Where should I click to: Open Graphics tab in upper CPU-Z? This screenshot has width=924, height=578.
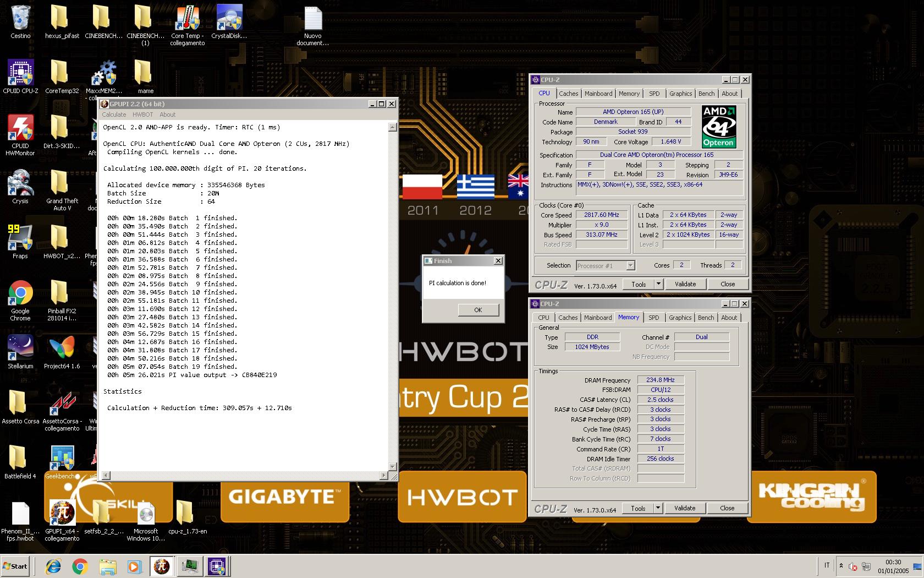680,94
